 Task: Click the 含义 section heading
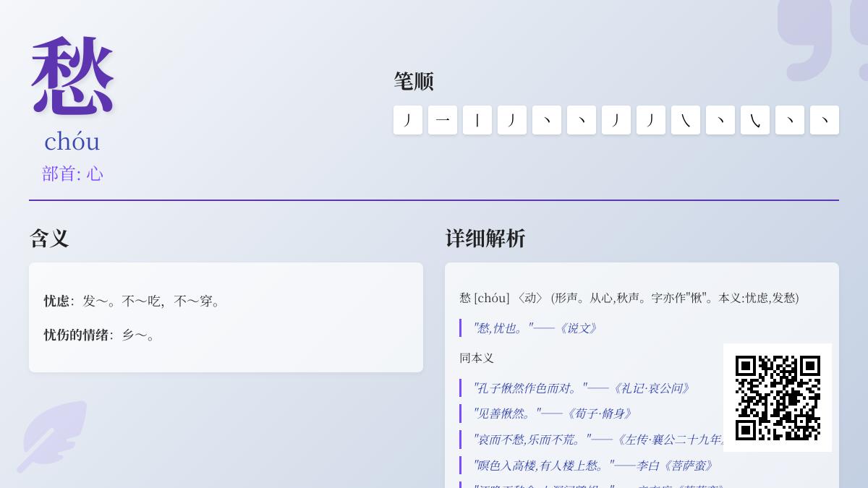click(49, 239)
